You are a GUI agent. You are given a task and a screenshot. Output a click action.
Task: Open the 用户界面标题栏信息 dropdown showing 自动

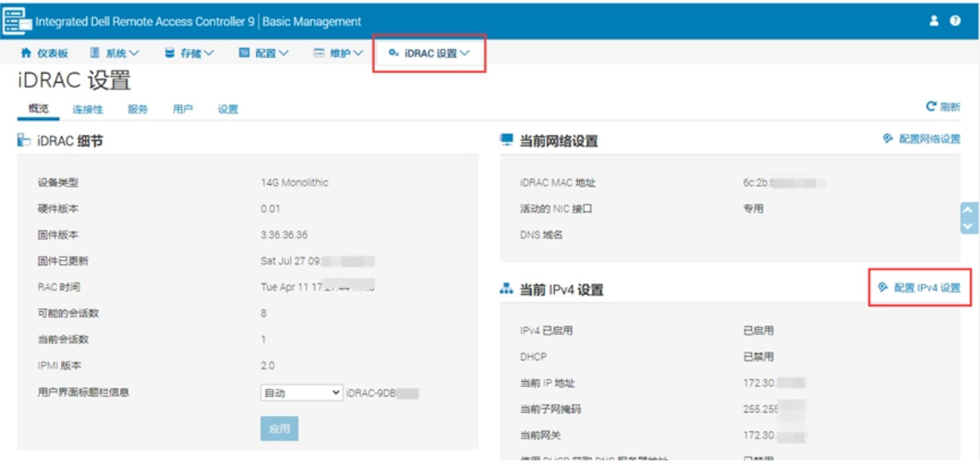(302, 393)
